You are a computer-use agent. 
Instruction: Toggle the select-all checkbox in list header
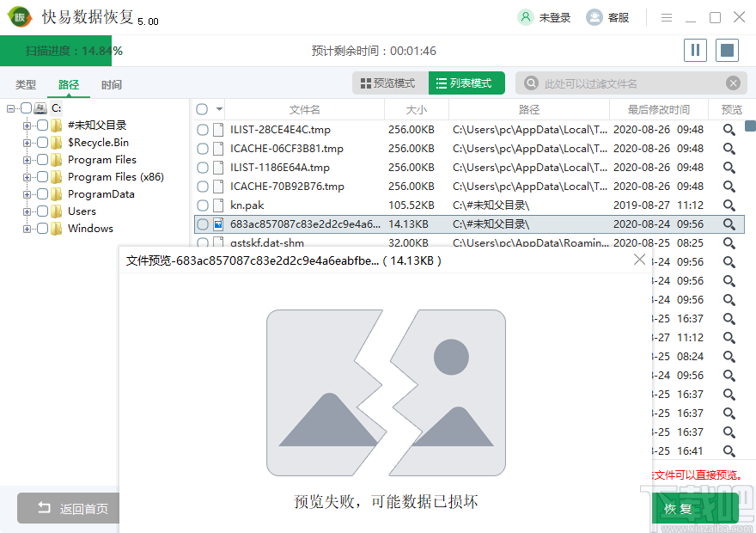(x=202, y=109)
